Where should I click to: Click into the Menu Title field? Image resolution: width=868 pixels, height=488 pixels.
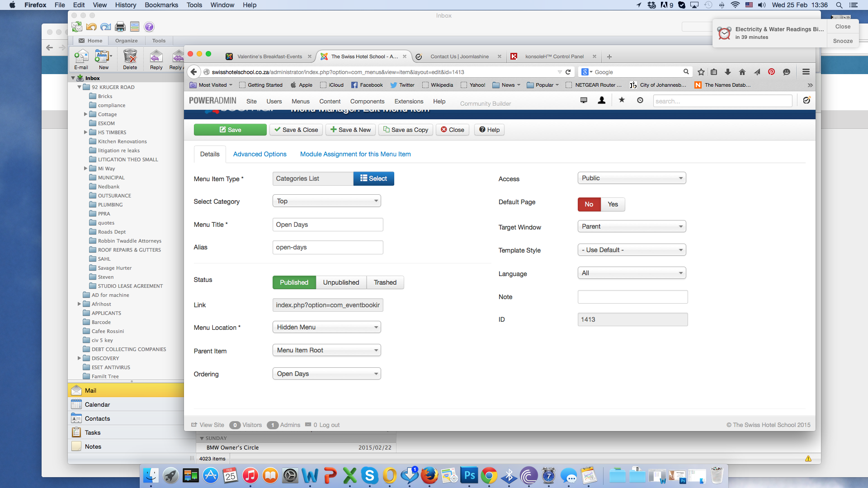[x=327, y=225]
